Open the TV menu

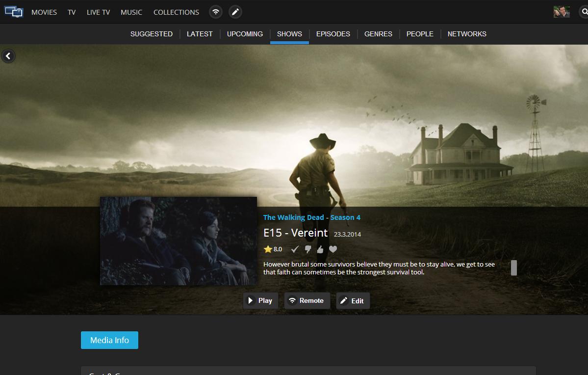(72, 12)
